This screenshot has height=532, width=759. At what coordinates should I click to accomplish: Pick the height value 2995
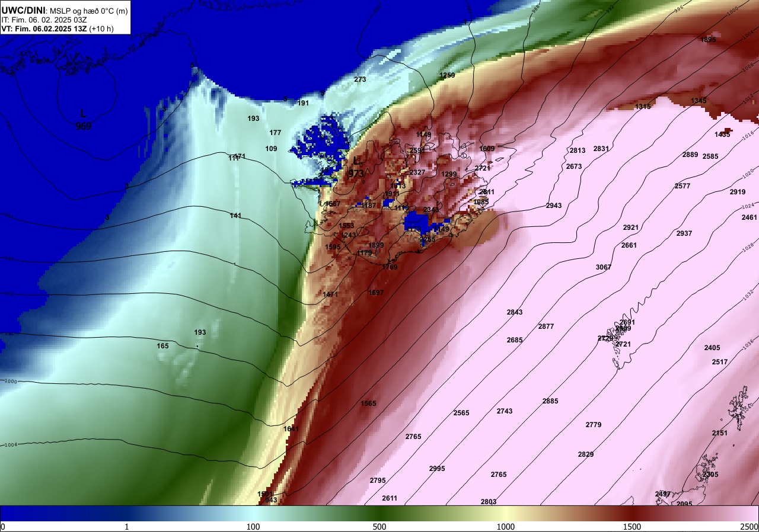[436, 469]
